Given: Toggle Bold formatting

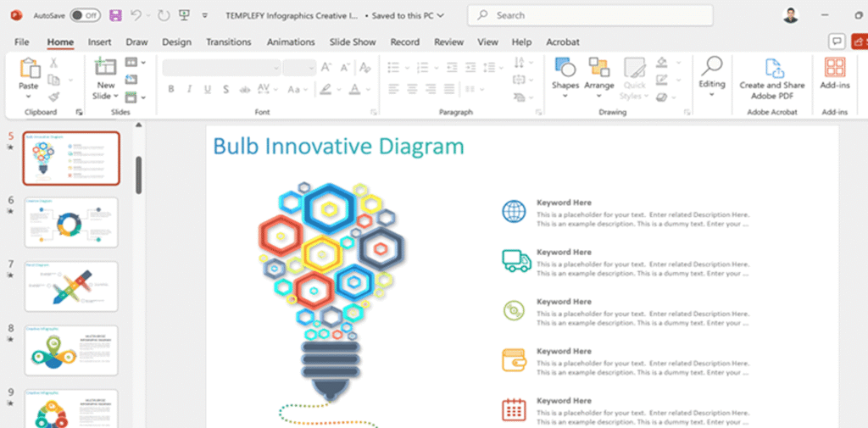Looking at the screenshot, I should (x=170, y=89).
